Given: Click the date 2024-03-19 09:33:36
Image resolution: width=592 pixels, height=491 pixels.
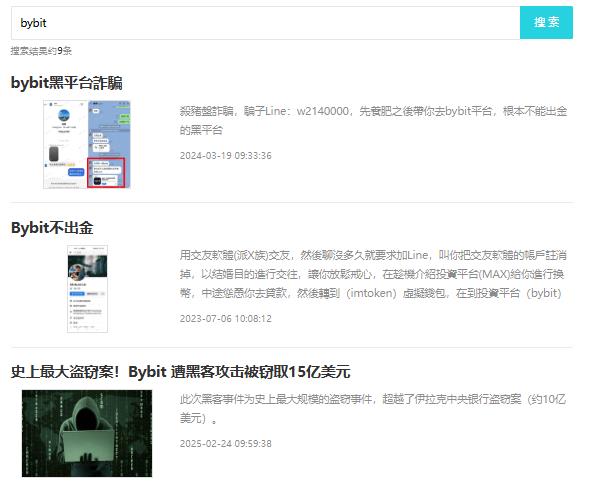Looking at the screenshot, I should pos(225,156).
